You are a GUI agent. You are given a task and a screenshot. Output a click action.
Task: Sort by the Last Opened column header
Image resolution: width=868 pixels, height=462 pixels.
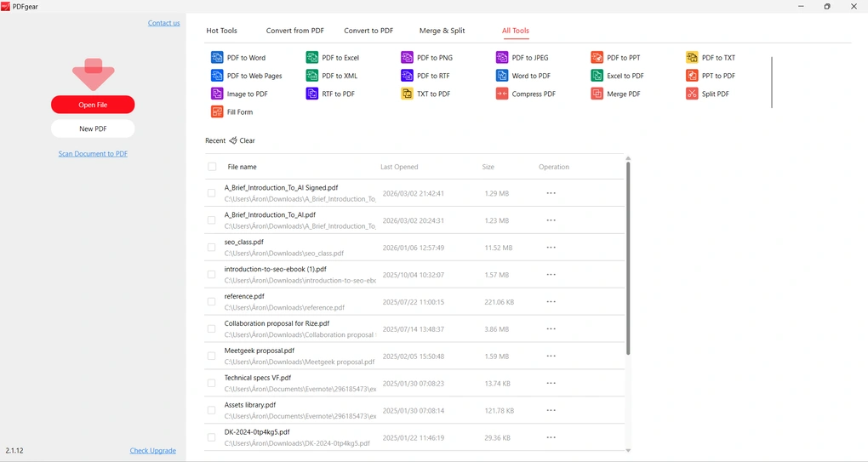pos(399,167)
